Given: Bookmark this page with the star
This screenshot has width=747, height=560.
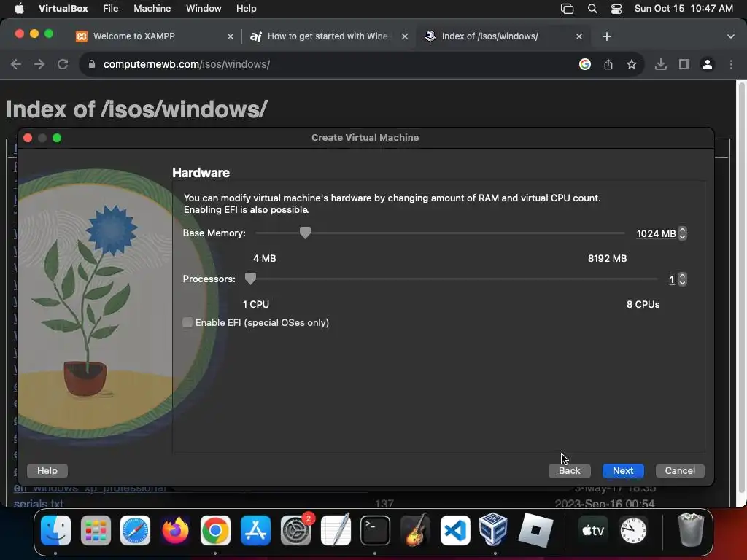Looking at the screenshot, I should [632, 64].
